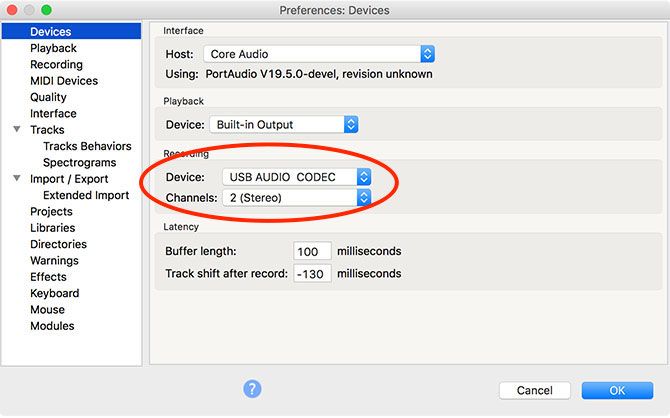
Task: Click the Buffer length input field
Action: click(x=313, y=251)
